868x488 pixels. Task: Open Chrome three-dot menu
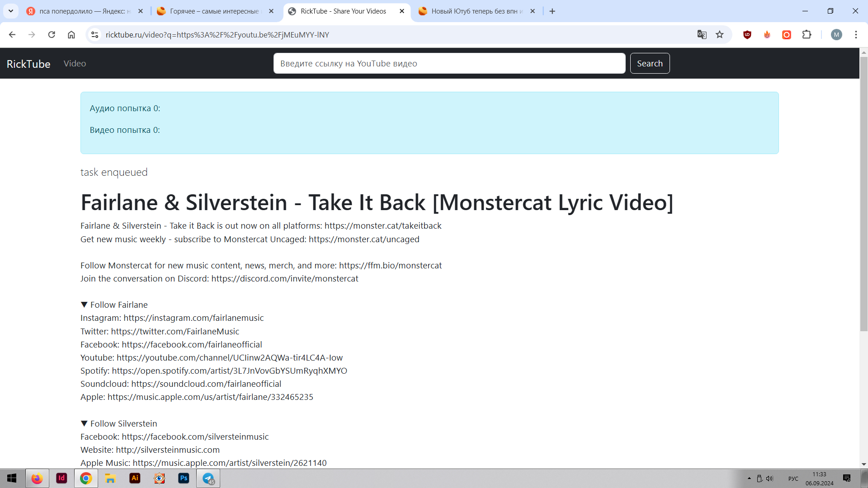(x=856, y=35)
